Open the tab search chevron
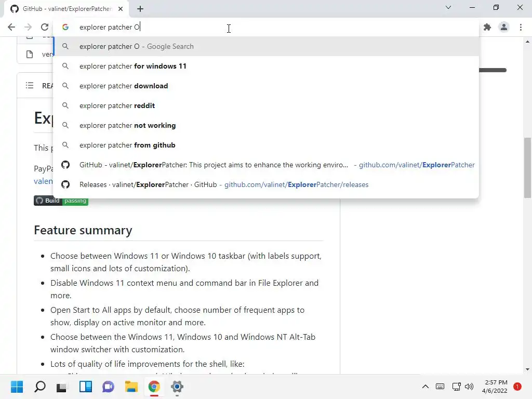532x399 pixels. coord(448,7)
